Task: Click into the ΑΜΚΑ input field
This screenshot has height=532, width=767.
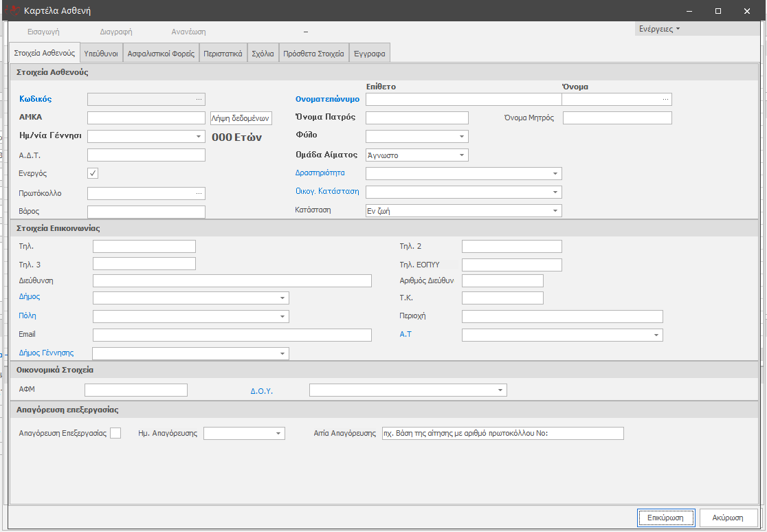Action: tap(146, 118)
